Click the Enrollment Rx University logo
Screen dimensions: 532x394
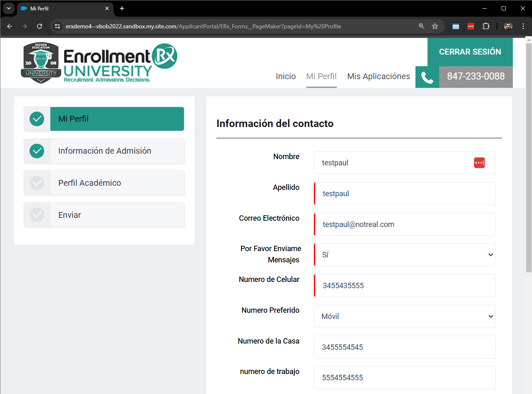pos(99,62)
